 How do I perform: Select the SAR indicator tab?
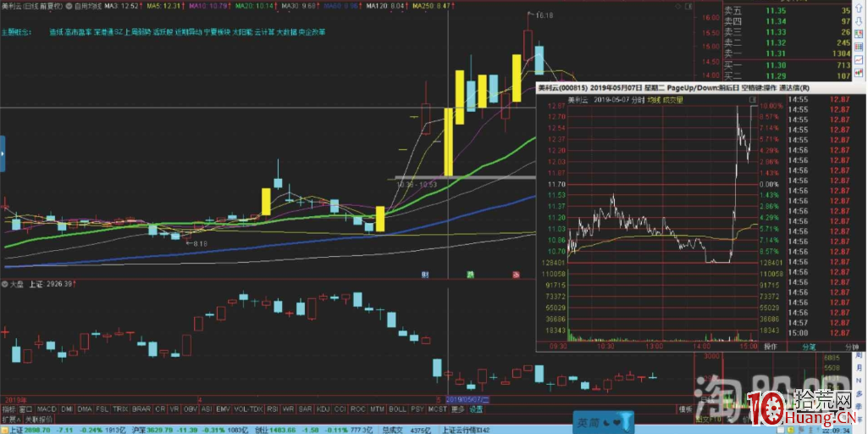pos(306,409)
